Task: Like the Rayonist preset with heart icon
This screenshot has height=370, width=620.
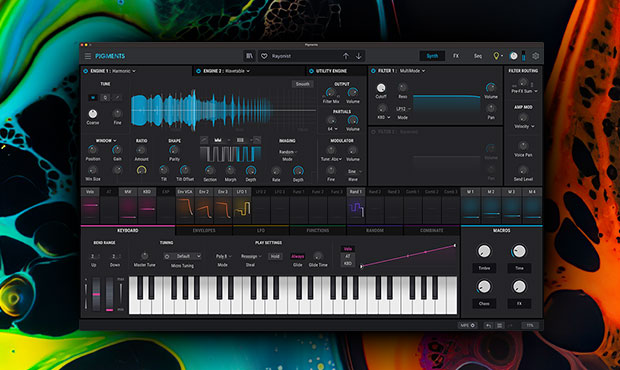Action: (264, 56)
